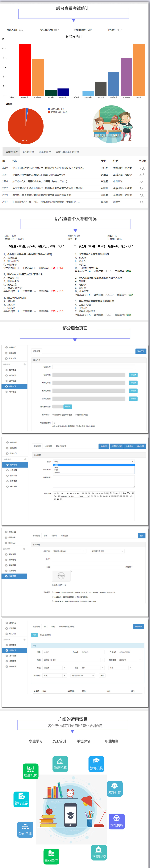Open the 请选择一级分类 dropdown

69,551
